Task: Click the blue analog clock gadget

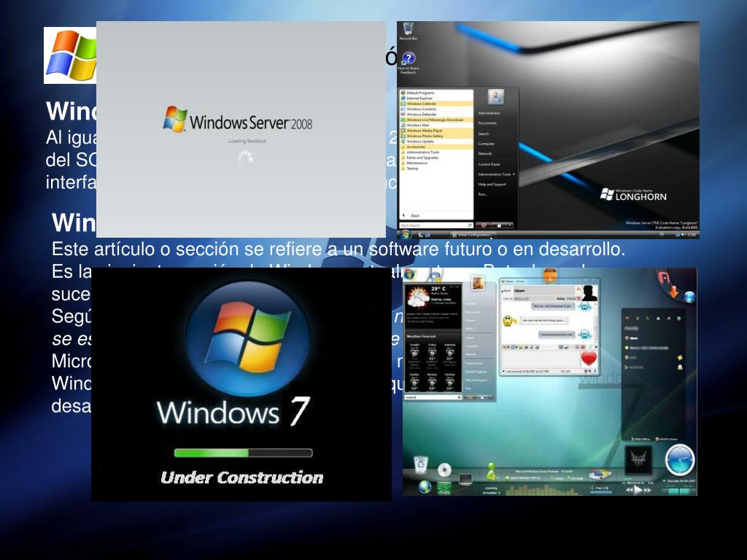Action: coord(680,460)
